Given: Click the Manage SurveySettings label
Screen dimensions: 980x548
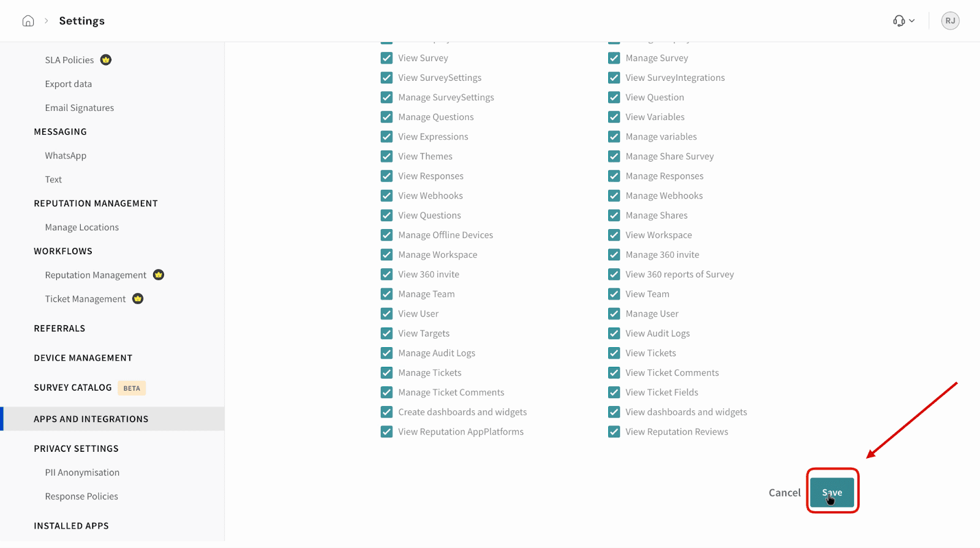Looking at the screenshot, I should [446, 97].
